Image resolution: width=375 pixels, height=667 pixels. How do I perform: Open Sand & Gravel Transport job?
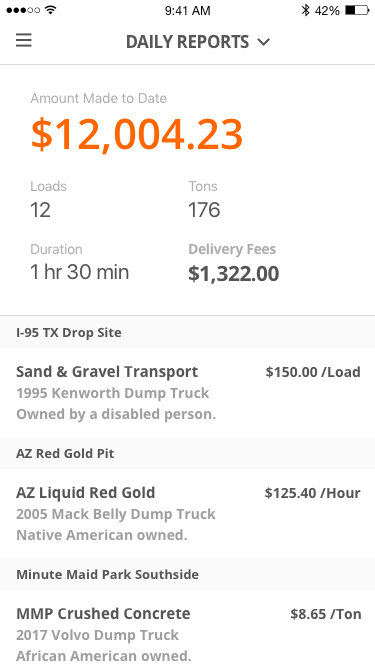coord(188,392)
